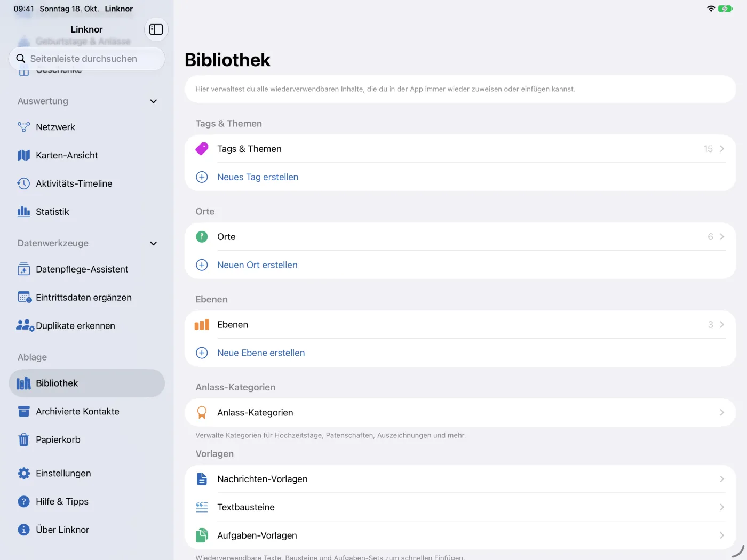747x560 pixels.
Task: Click the Hilfe & Tipps question icon
Action: point(23,501)
